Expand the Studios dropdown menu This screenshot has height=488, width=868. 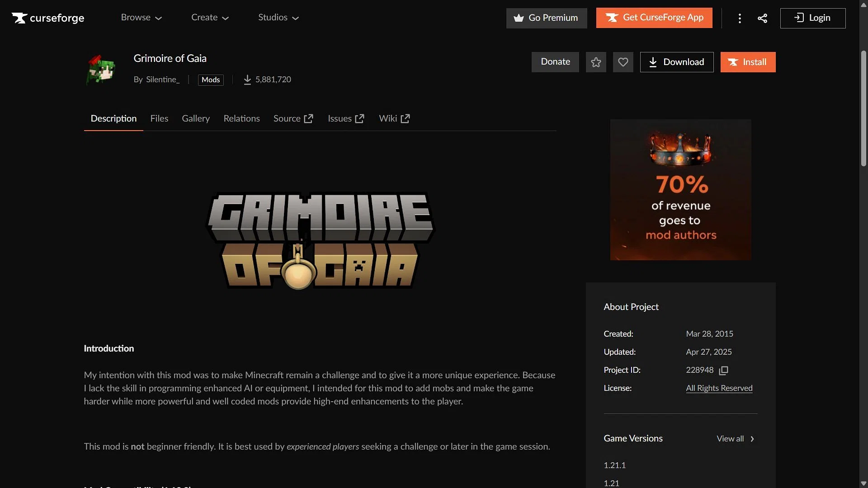coord(278,18)
